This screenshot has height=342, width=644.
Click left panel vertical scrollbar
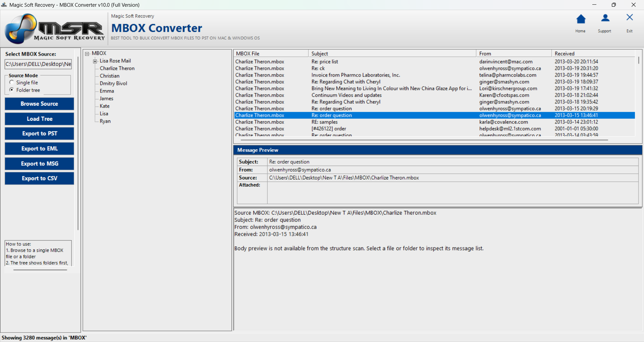(x=78, y=144)
